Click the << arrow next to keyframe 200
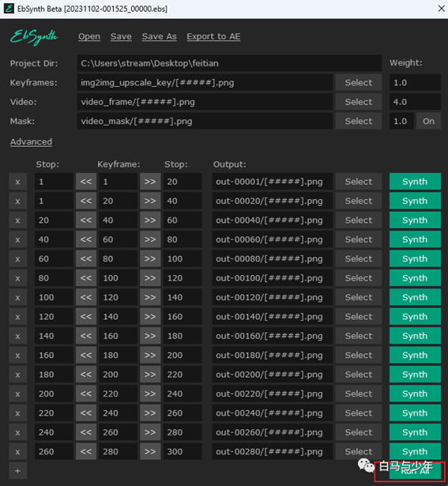The image size is (448, 486). [x=86, y=375]
